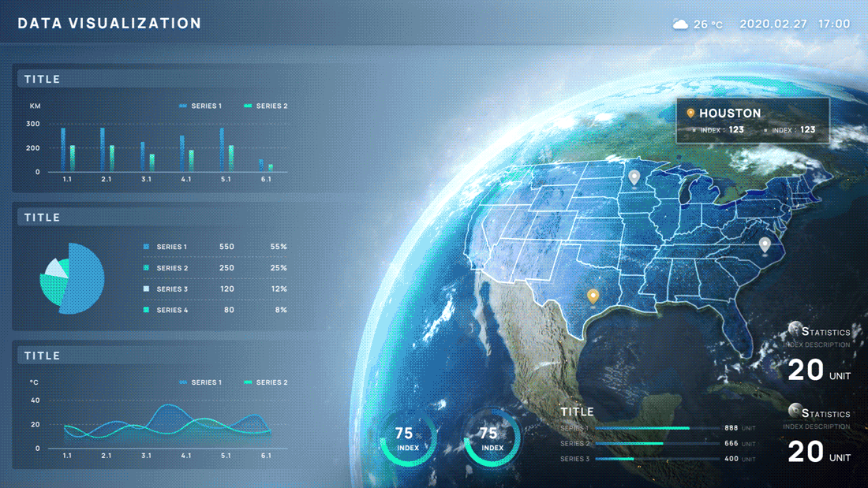The image size is (868, 488).
Task: Click the value 550 in pie legend
Action: [226, 247]
